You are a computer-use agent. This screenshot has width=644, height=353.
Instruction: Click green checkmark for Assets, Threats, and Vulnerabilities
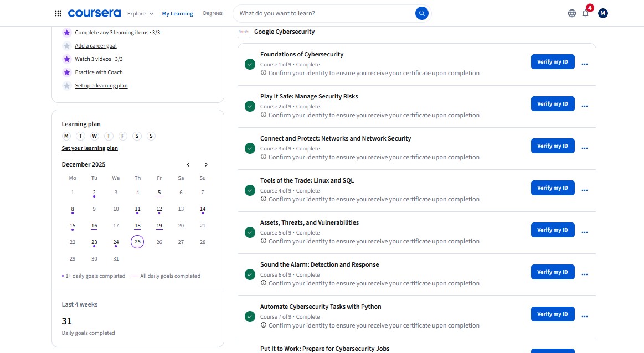pyautogui.click(x=250, y=233)
